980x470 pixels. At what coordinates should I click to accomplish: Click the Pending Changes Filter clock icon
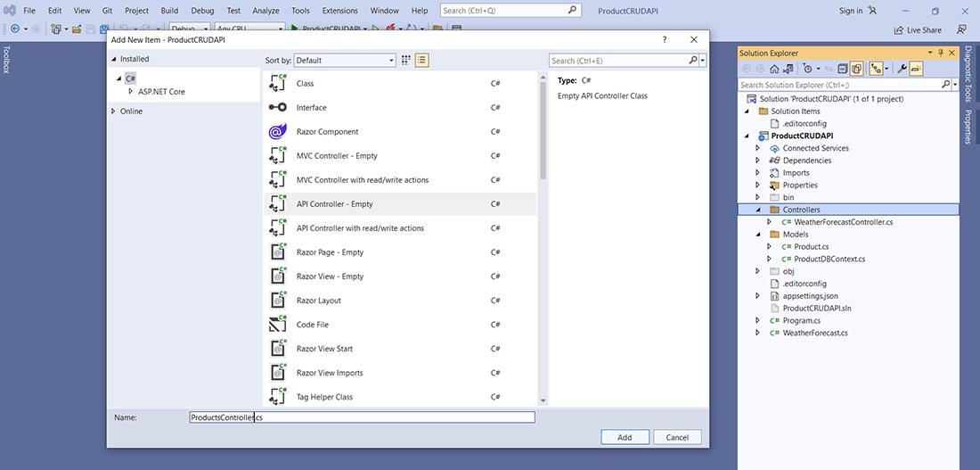(807, 69)
